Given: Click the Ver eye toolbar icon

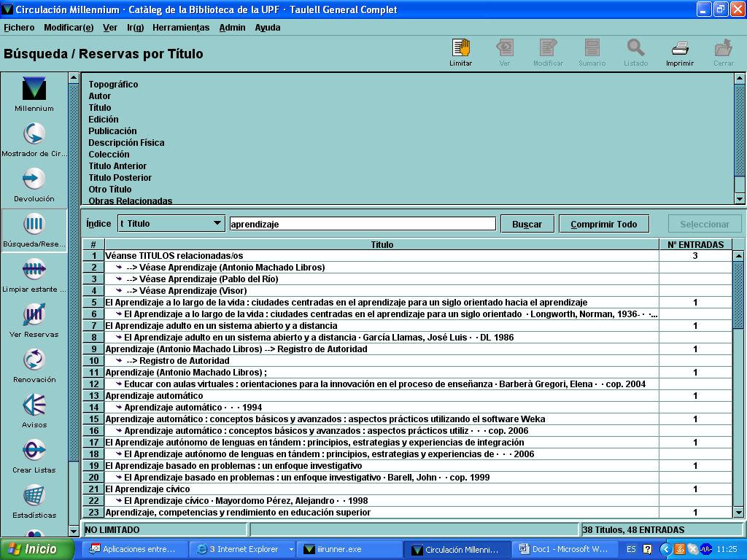Looking at the screenshot, I should click(505, 48).
